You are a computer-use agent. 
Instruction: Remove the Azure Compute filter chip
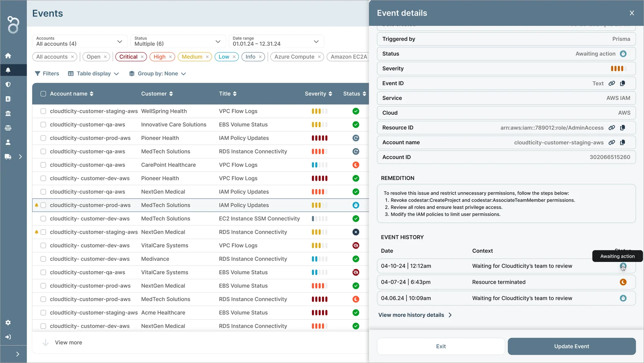pos(319,57)
